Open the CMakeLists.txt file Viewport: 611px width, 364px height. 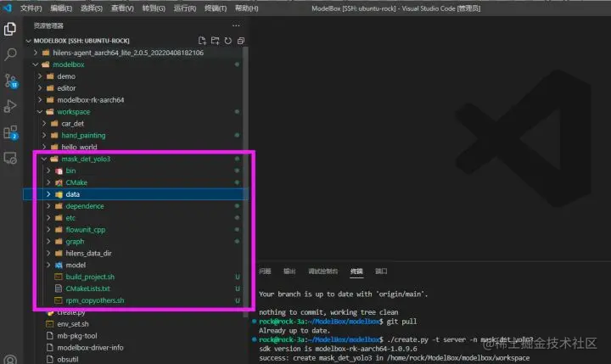click(87, 288)
